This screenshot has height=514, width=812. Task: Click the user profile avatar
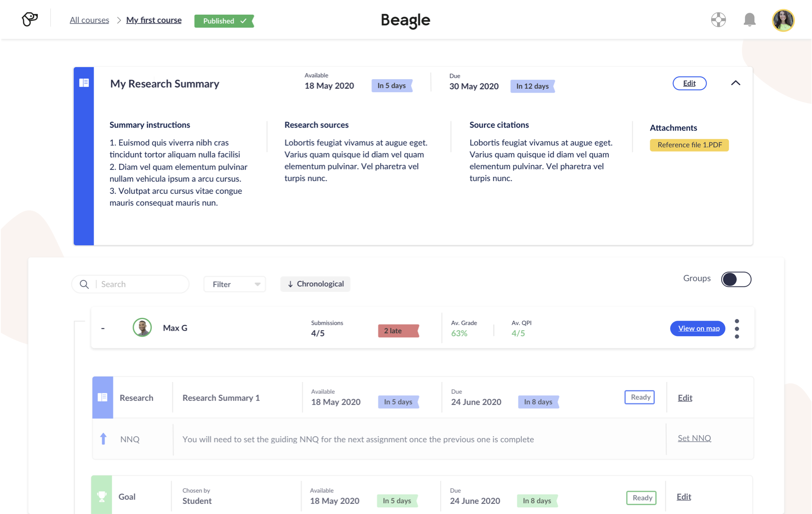(783, 20)
